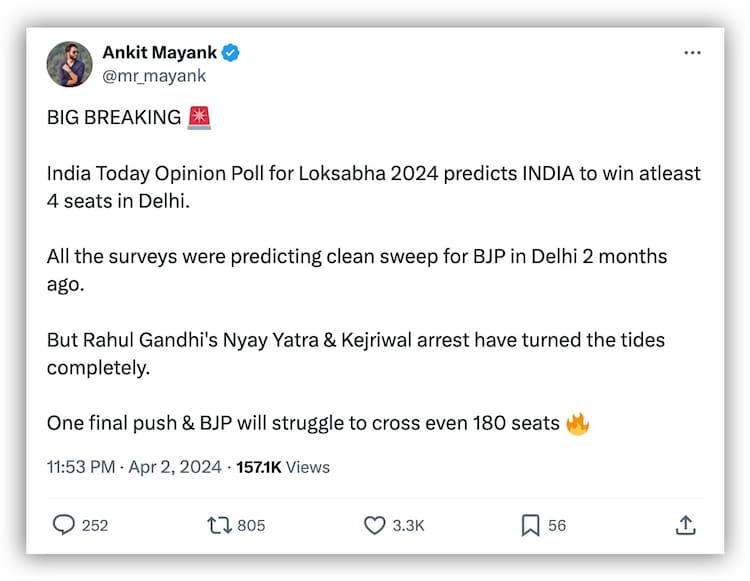Open the share upload arrow icon
The height and width of the screenshot is (581, 750).
[x=686, y=525]
